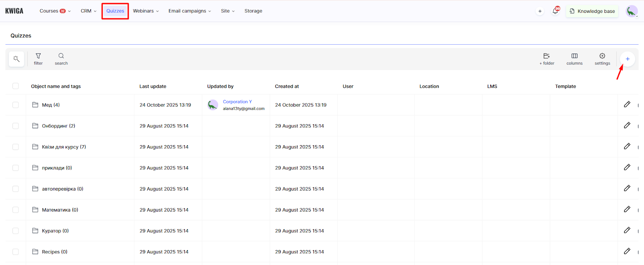Switch to the Storage menu item
The width and height of the screenshot is (644, 265).
point(253,11)
